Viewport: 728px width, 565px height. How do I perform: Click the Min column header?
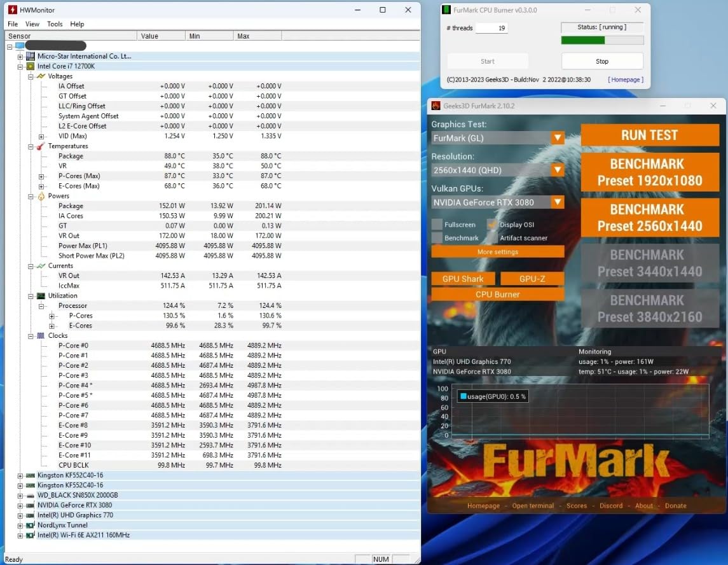[209, 36]
